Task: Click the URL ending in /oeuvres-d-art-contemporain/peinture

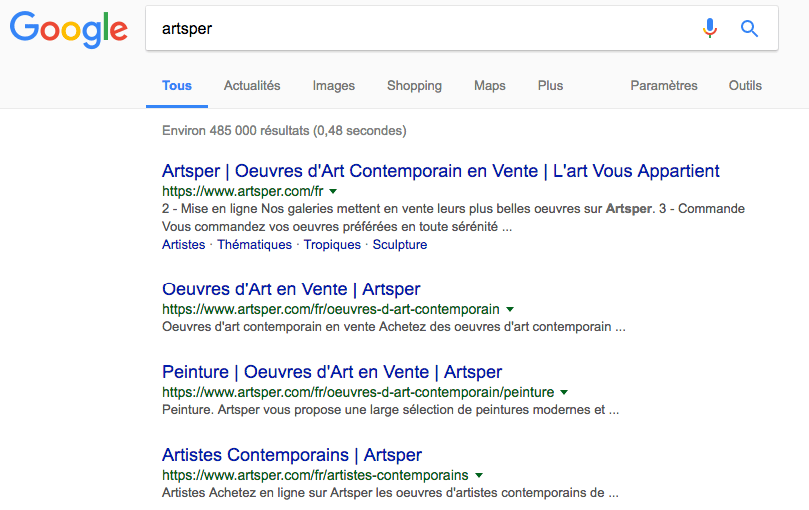Action: (x=358, y=392)
